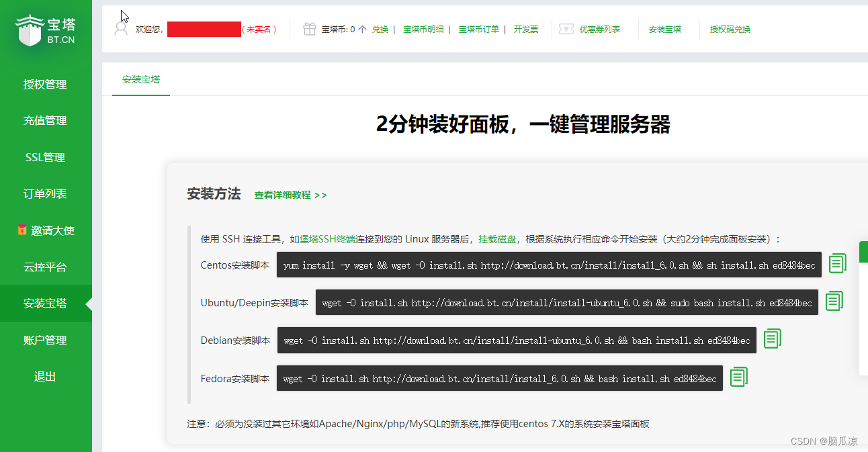Open 账户管理 in the sidebar

pos(45,340)
